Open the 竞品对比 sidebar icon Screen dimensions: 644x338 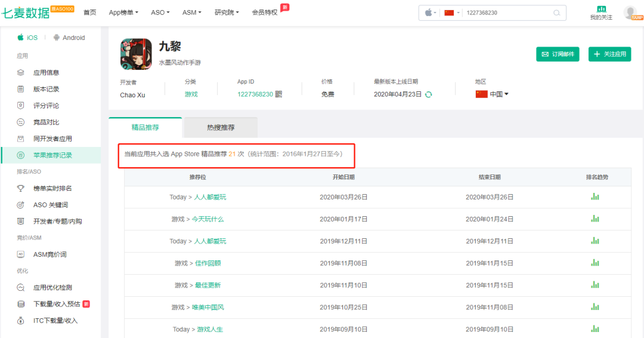point(20,122)
